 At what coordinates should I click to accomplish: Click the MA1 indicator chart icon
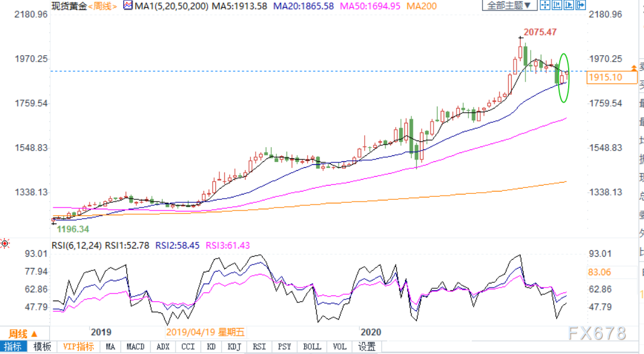point(127,5)
